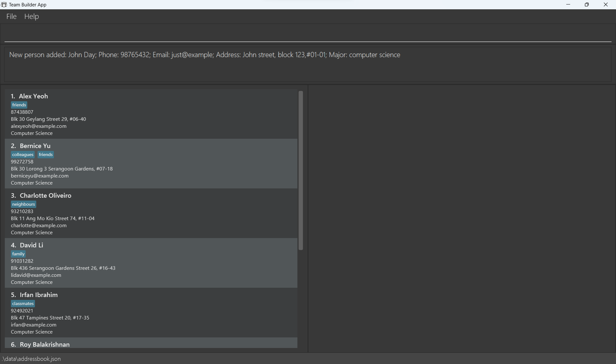
Task: Click the addressbook.json status bar path
Action: click(x=31, y=359)
